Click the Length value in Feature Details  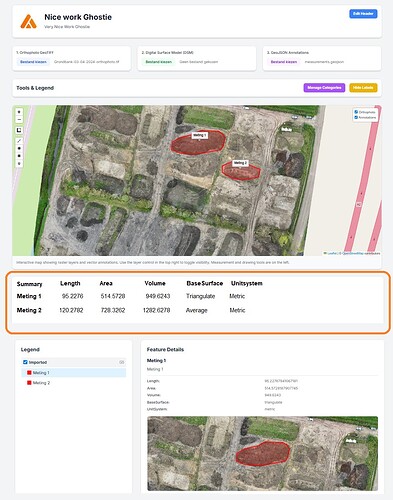coord(281,381)
